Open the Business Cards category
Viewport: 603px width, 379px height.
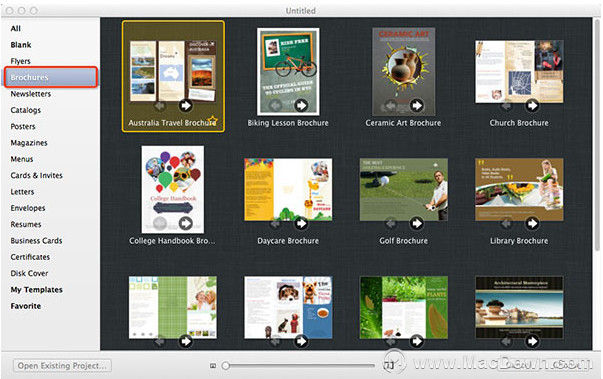click(x=36, y=241)
